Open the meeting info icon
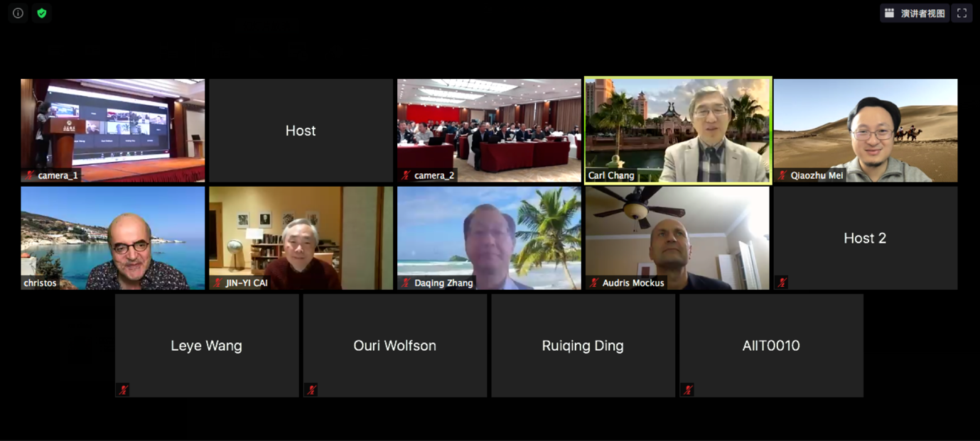The height and width of the screenshot is (441, 980). (x=18, y=13)
